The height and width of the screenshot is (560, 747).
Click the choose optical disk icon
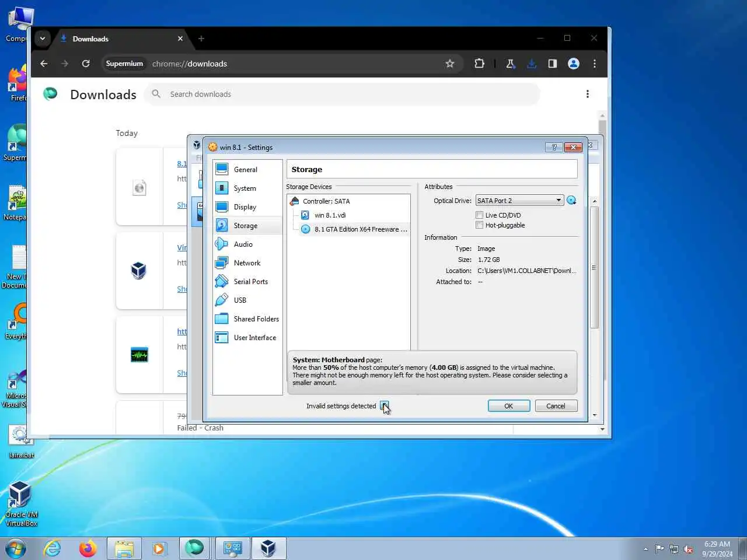(x=571, y=201)
